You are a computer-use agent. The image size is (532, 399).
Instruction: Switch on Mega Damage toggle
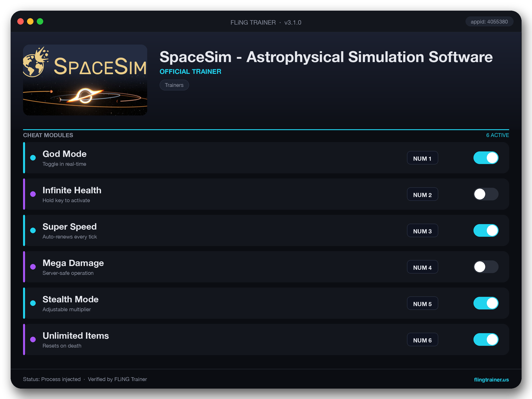[x=486, y=267]
